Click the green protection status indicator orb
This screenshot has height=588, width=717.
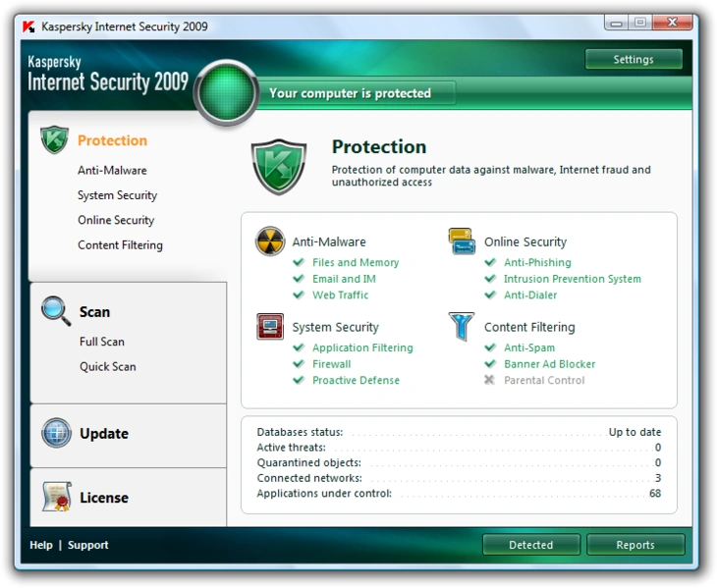(x=226, y=93)
